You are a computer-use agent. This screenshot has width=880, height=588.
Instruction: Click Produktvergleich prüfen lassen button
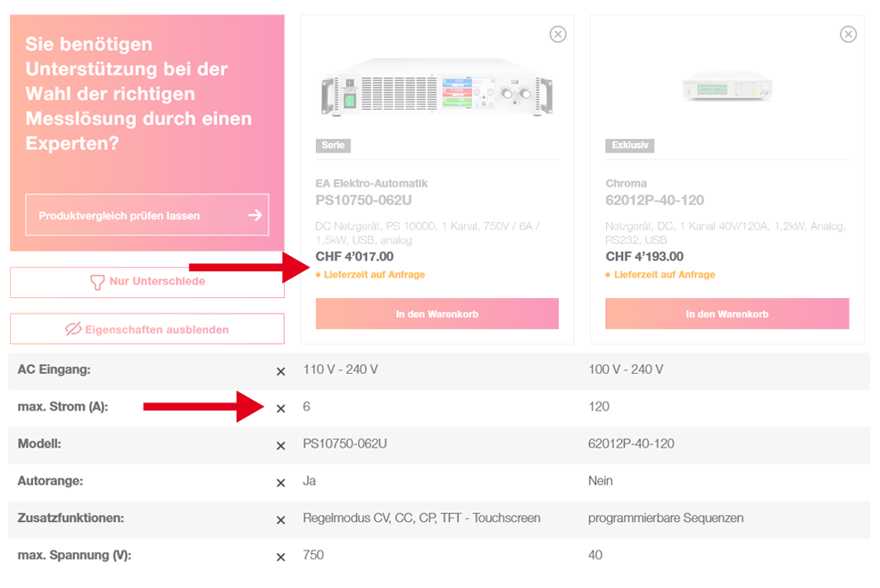coord(147,215)
